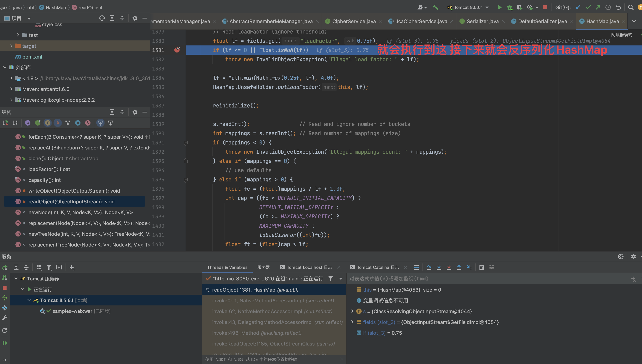642x364 pixels.
Task: Open Project panel settings gear
Action: 135,18
